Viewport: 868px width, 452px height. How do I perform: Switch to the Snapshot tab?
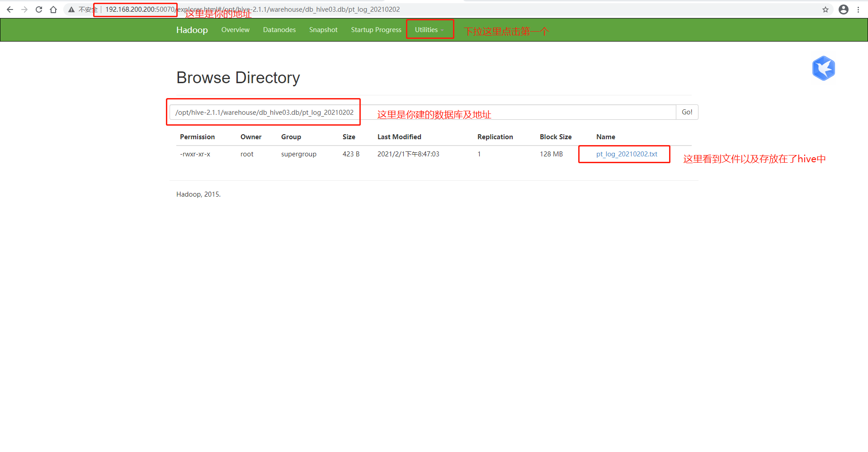tap(323, 30)
